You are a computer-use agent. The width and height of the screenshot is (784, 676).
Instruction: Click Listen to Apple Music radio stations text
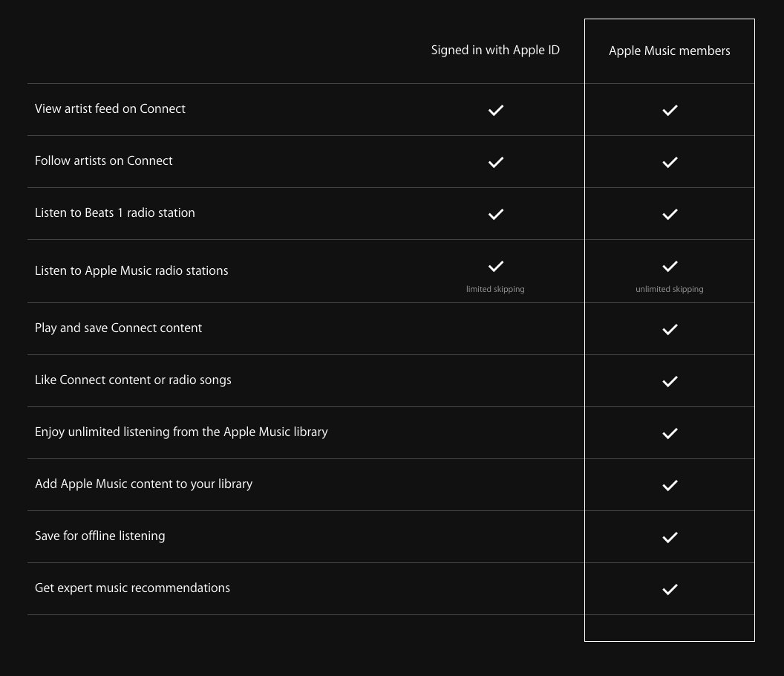(x=131, y=270)
